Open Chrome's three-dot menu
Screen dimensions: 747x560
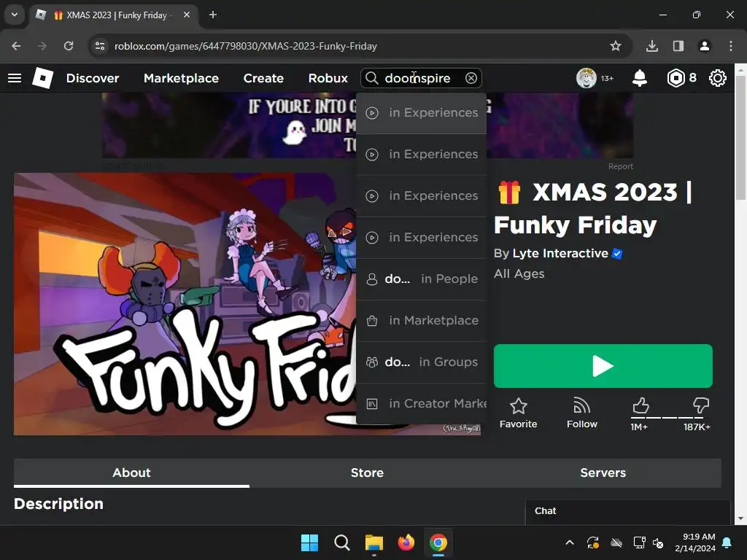click(x=730, y=46)
